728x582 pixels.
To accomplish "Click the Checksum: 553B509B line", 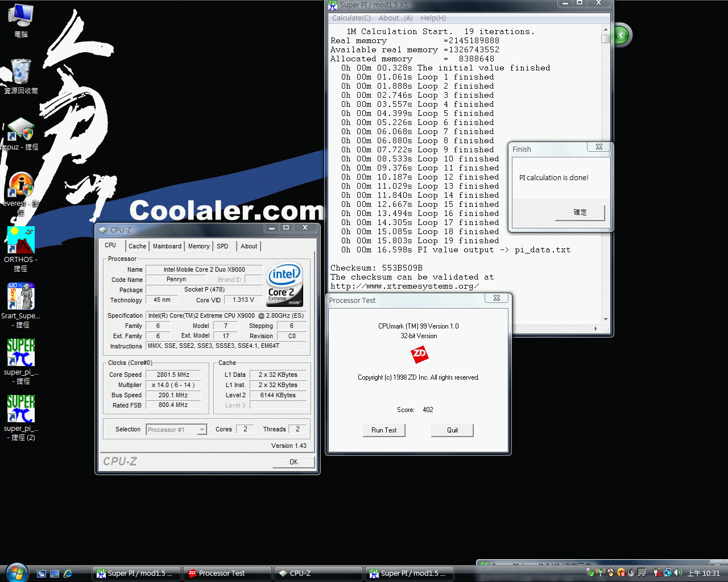I will click(377, 268).
